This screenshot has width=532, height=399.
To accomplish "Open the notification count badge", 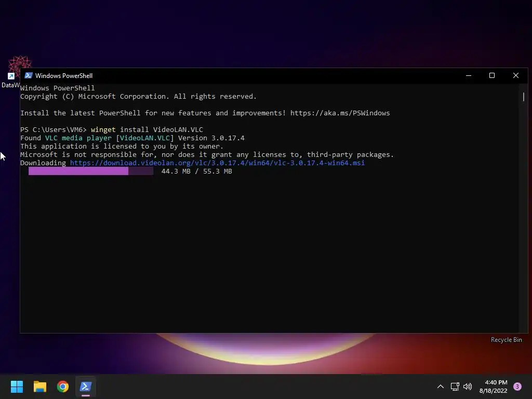I will coord(517,387).
